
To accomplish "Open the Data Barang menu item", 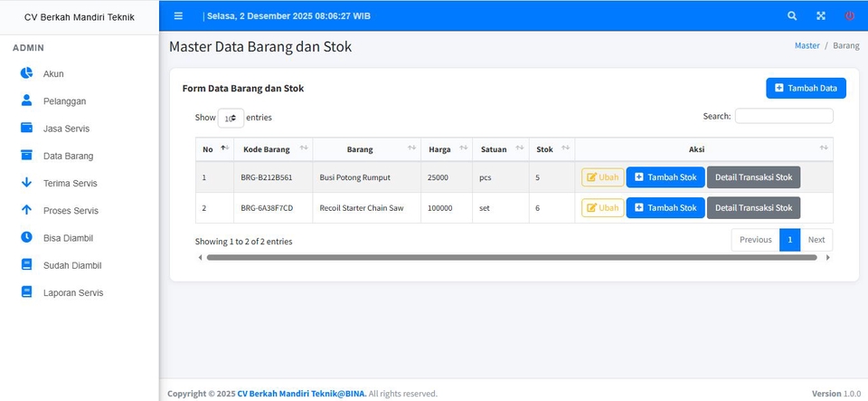I will (68, 156).
